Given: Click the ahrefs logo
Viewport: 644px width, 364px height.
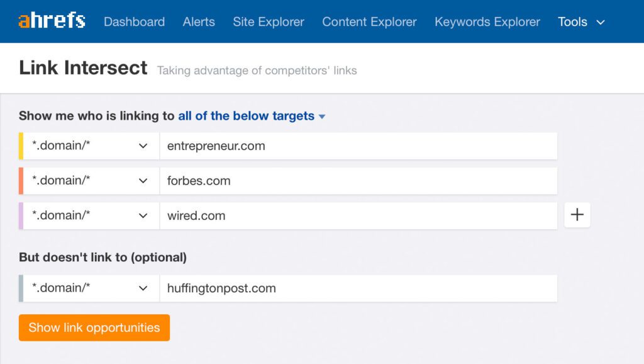Looking at the screenshot, I should pos(52,21).
